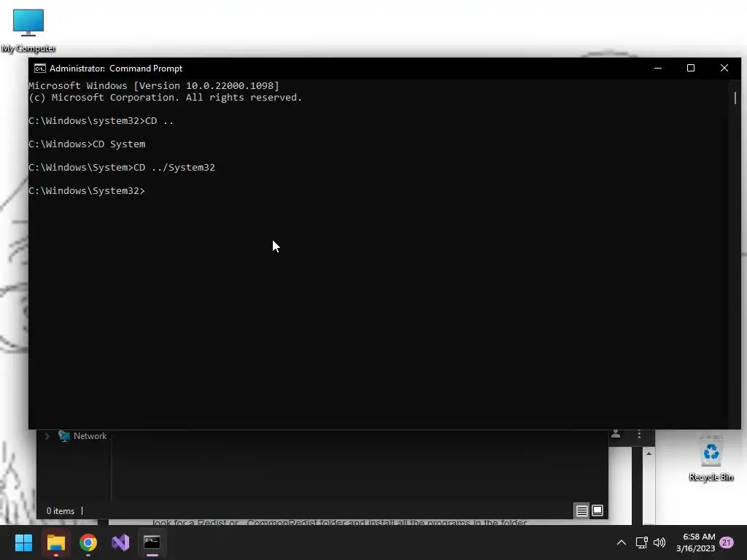This screenshot has width=747, height=560.
Task: Open the notification count badge
Action: (727, 542)
